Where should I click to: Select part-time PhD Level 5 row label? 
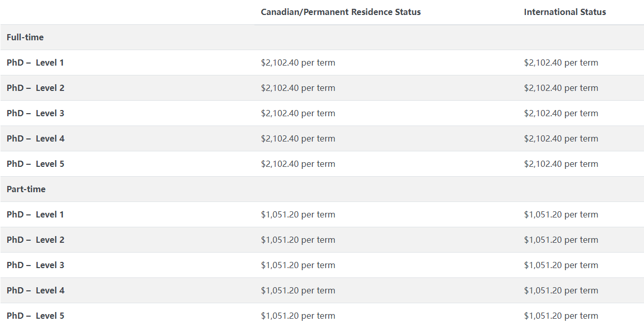[x=36, y=316]
